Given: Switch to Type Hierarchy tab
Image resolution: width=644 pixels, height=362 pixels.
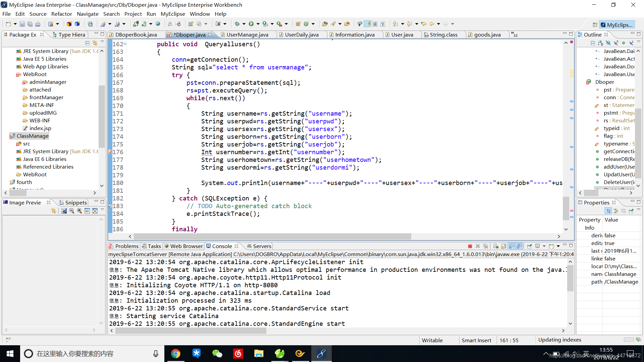Looking at the screenshot, I should coord(69,35).
